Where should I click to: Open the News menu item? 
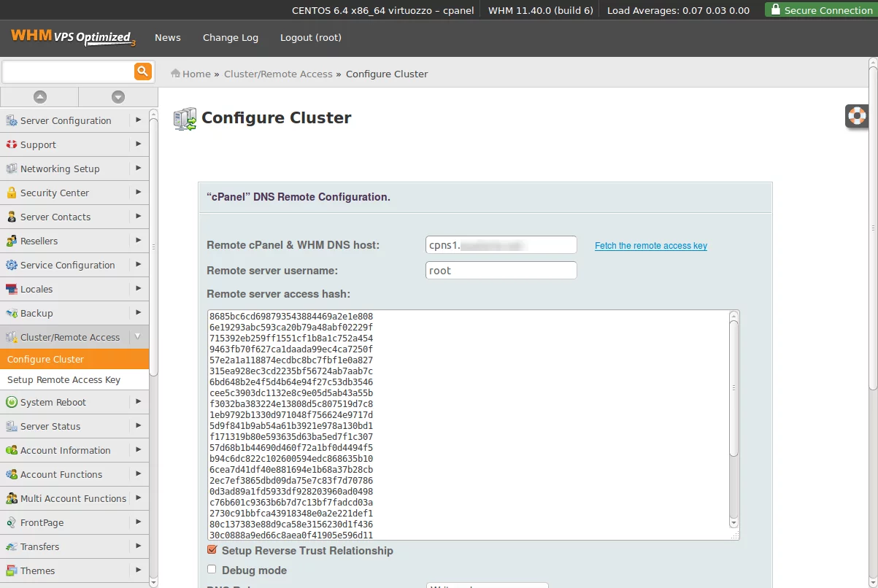pos(168,37)
